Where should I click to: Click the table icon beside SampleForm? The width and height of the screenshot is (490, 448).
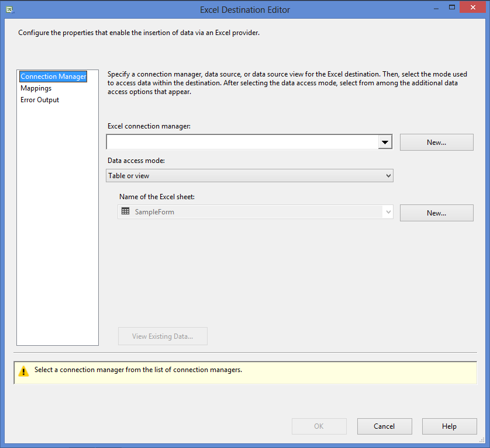click(x=125, y=211)
